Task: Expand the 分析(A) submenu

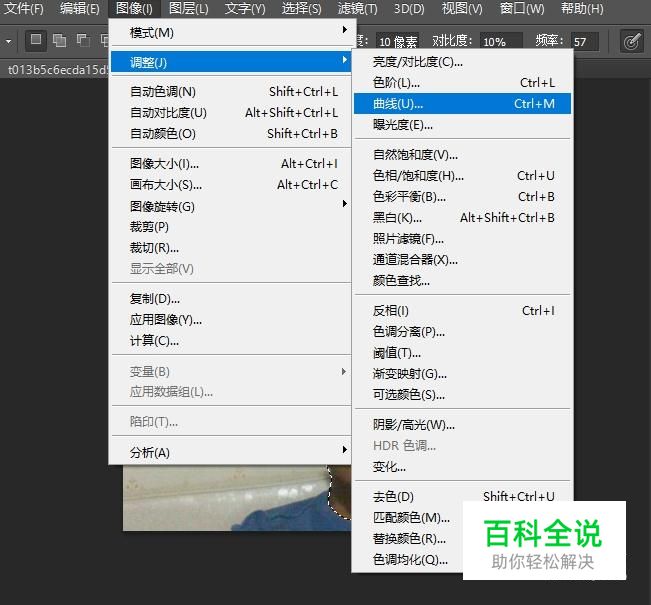Action: [231, 452]
